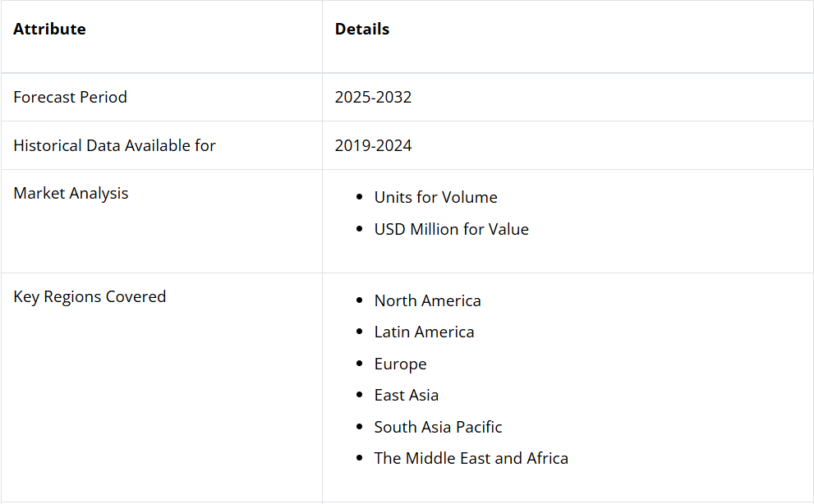Click the East Asia list item
The width and height of the screenshot is (814, 504).
tap(406, 395)
